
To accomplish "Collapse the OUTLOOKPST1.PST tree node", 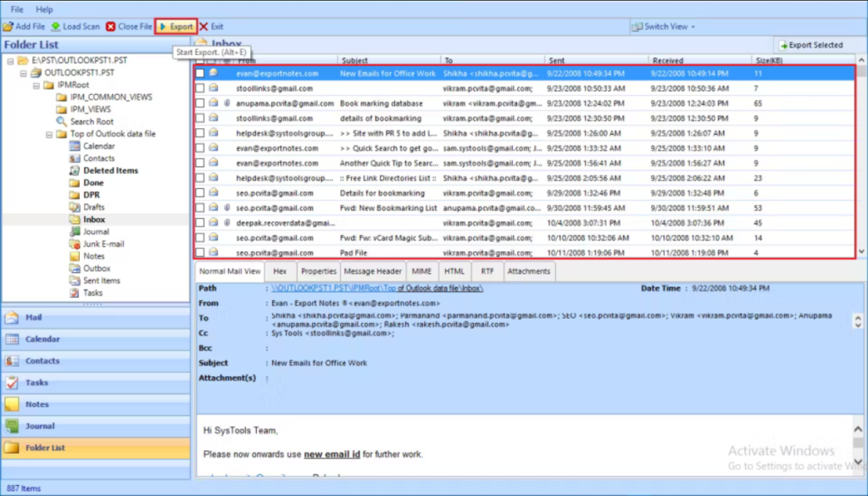I will [x=21, y=73].
